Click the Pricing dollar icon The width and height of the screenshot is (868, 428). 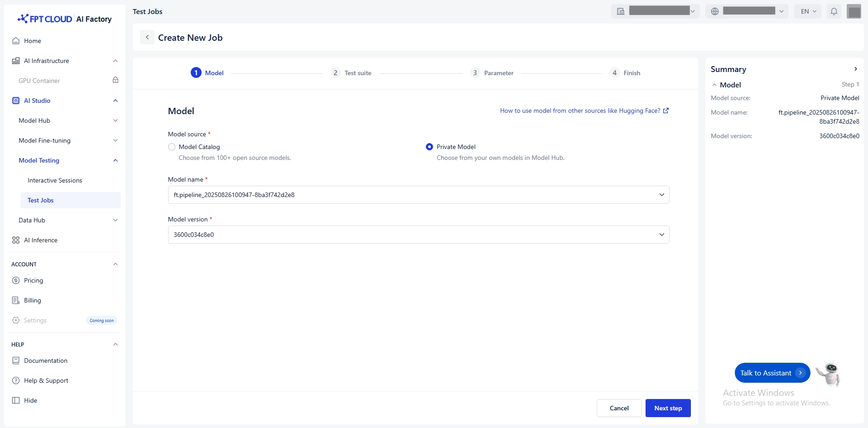[16, 280]
